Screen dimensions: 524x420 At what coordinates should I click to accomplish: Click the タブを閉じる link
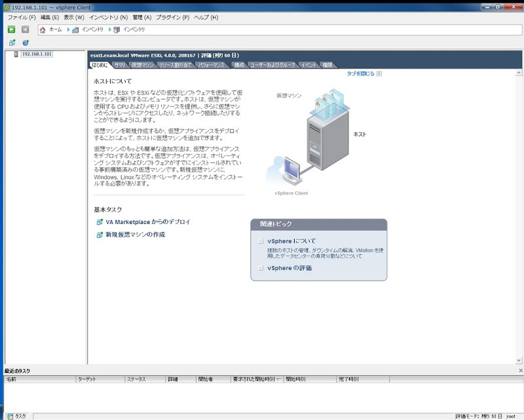coord(360,73)
